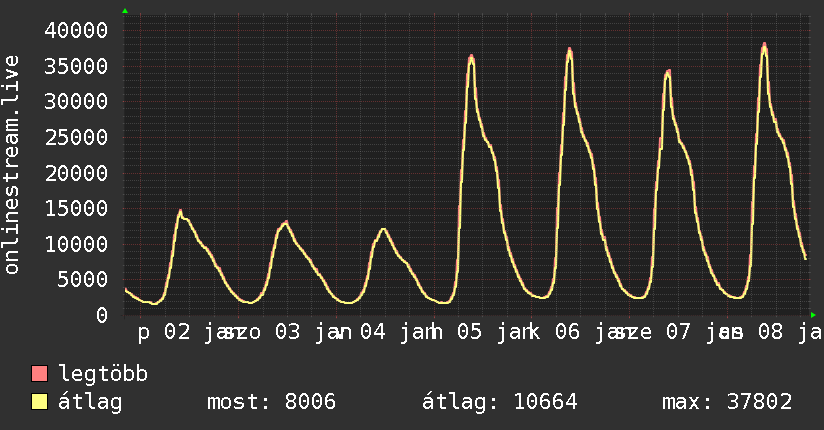Click the 25000 y-axis label
Image resolution: width=824 pixels, height=430 pixels.
[x=76, y=137]
